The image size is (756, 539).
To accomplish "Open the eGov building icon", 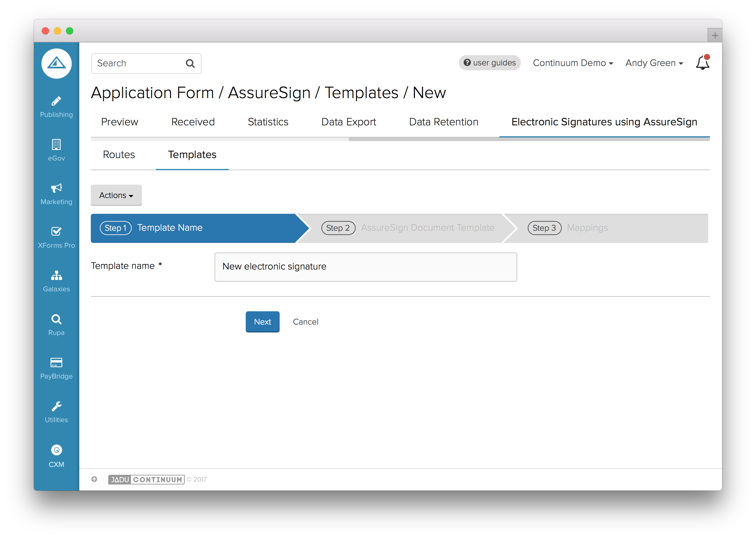I will pos(56,145).
